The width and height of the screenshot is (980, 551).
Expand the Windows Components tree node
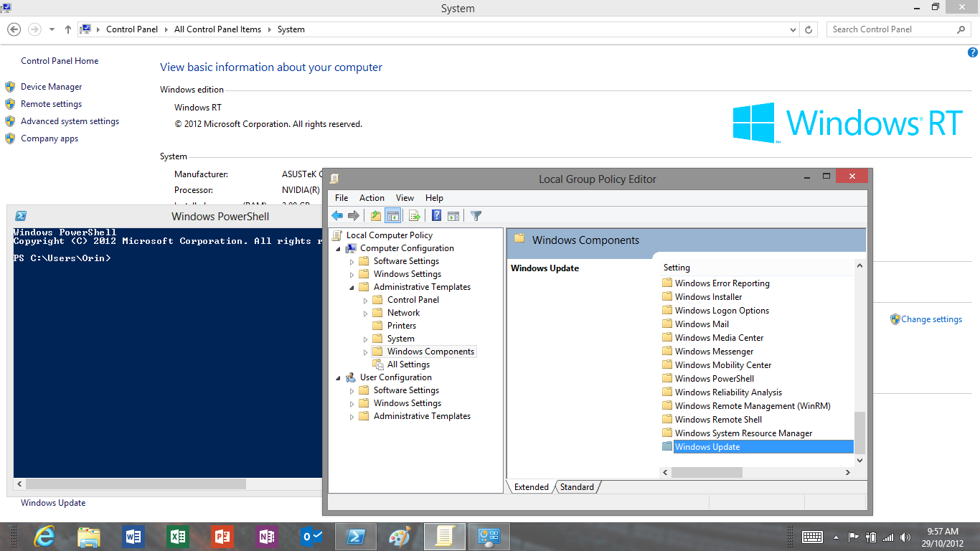tap(365, 352)
